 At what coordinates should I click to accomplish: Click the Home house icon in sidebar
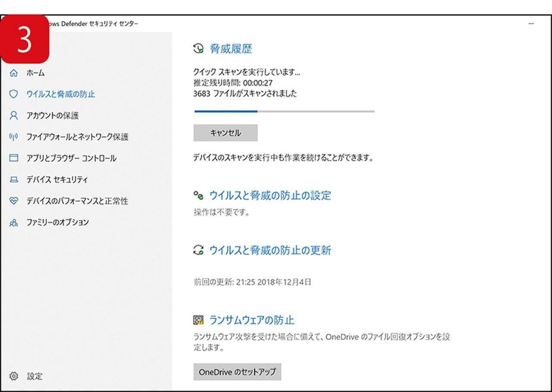click(x=14, y=73)
